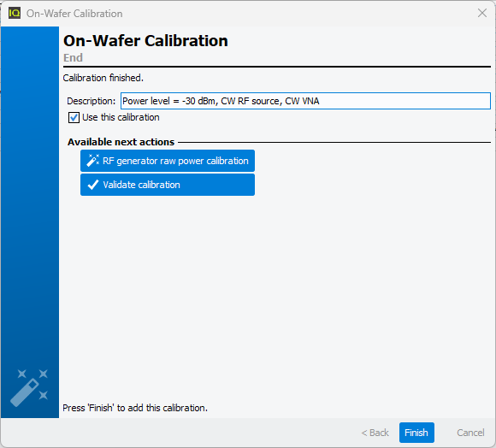Close the On-Wafer Calibration dialog with X
The width and height of the screenshot is (496, 448).
[482, 13]
